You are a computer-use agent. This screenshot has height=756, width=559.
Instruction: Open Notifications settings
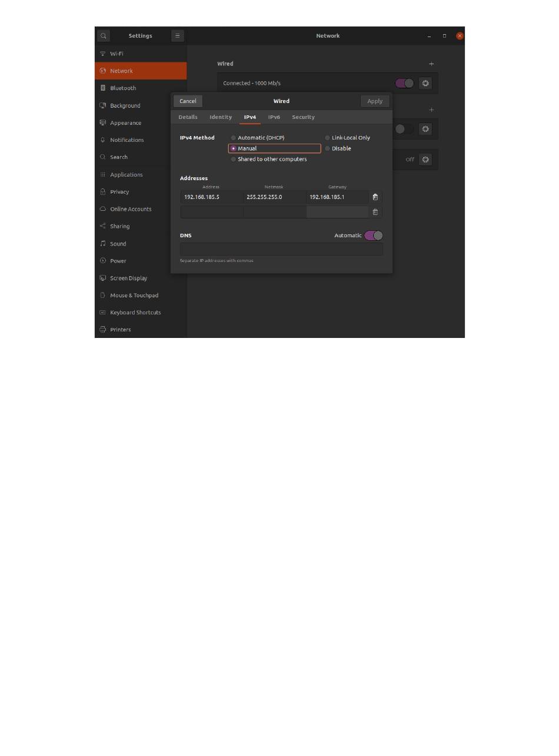pos(141,140)
